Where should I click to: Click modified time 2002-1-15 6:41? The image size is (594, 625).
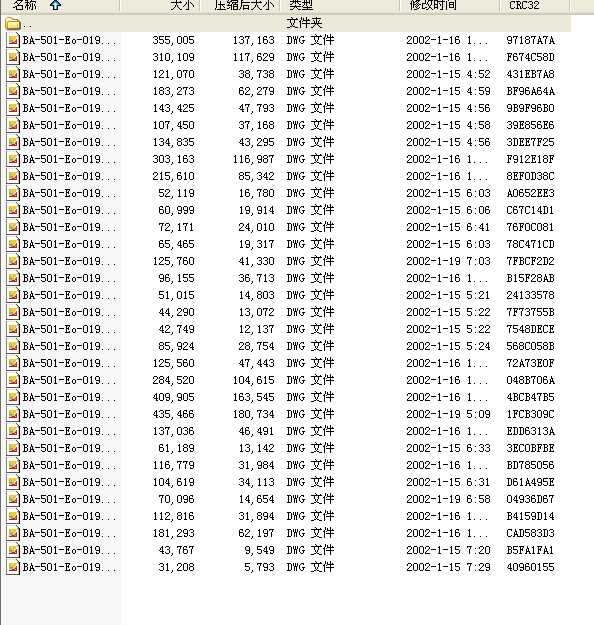pos(448,227)
